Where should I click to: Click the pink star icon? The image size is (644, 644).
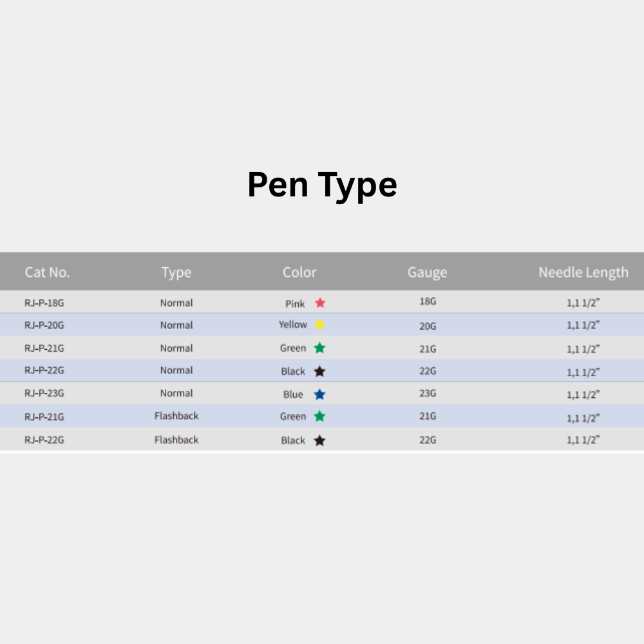320,303
